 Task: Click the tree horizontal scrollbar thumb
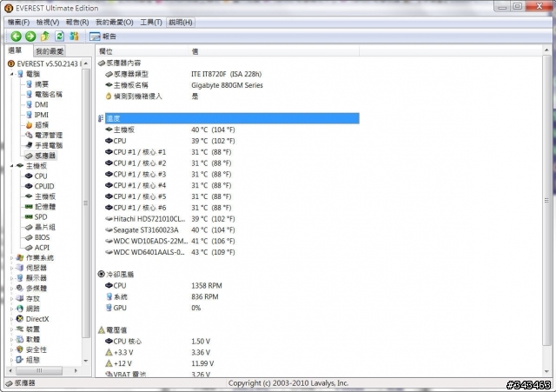39,371
